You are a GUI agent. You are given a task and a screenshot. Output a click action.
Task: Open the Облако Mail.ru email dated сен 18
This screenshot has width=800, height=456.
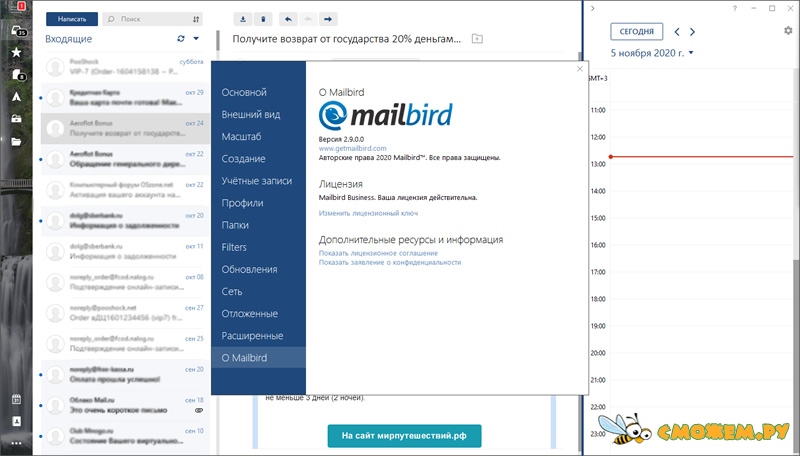coord(125,405)
